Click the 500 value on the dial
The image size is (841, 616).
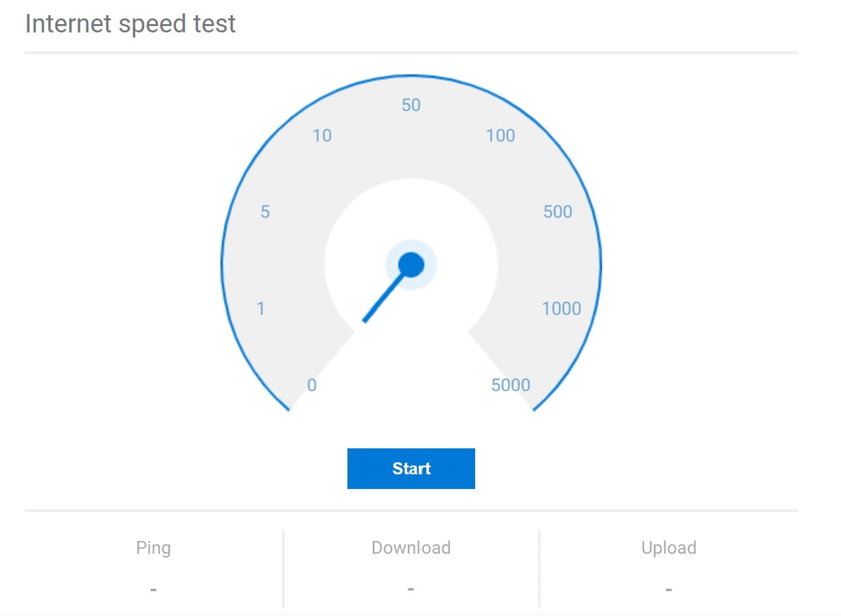coord(557,211)
